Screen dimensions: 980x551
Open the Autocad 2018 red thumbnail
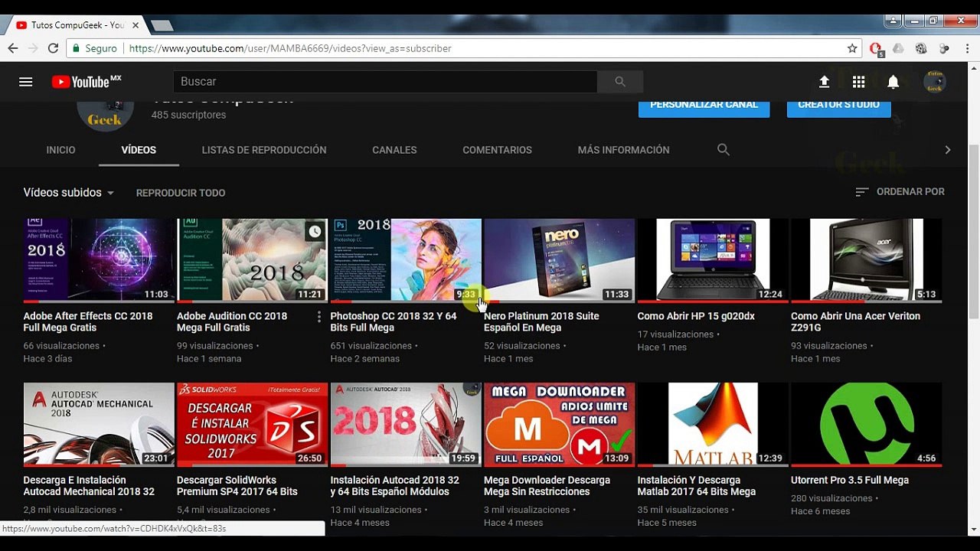click(406, 425)
